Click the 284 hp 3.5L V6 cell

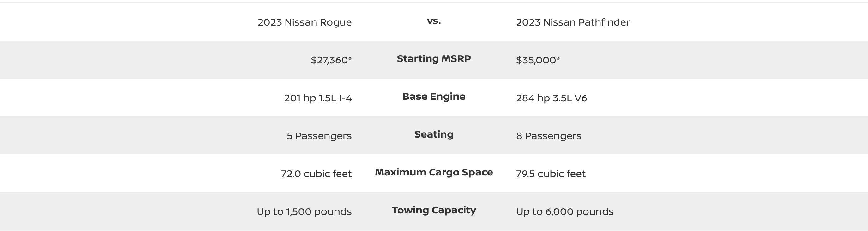(551, 98)
